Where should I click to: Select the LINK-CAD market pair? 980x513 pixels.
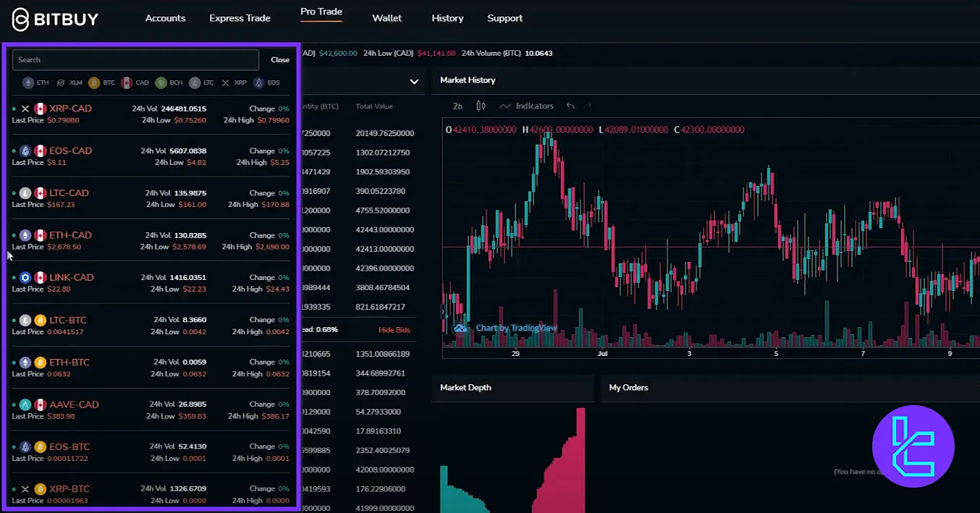71,277
